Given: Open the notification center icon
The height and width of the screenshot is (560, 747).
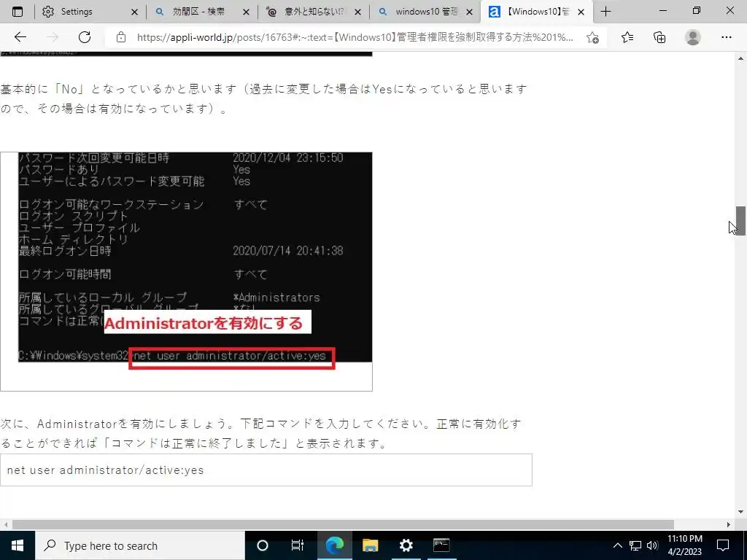Looking at the screenshot, I should pyautogui.click(x=723, y=545).
